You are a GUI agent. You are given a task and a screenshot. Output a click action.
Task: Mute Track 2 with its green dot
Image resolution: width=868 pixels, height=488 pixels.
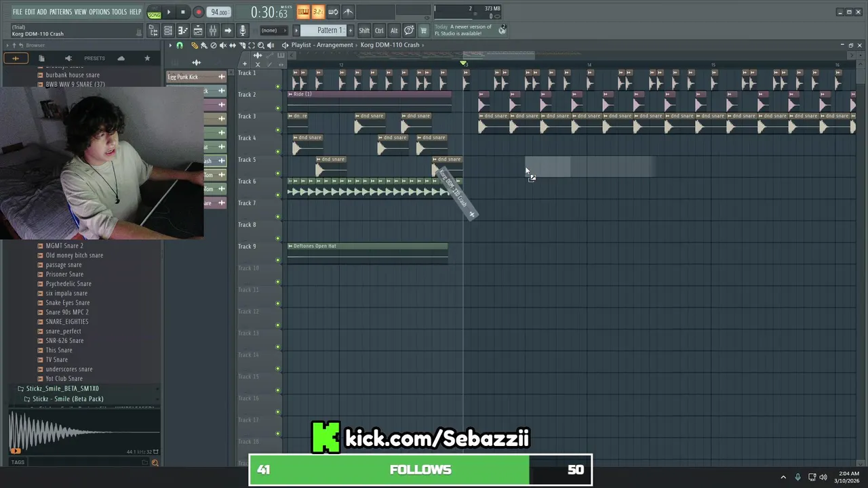click(x=277, y=108)
